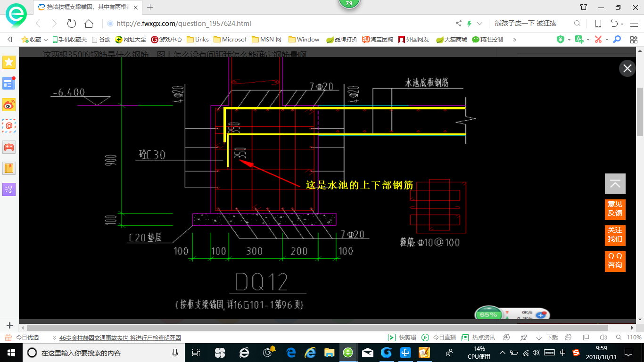Select the 挡墙按框支梁锚固 tab
This screenshot has height=362, width=644.
tap(88, 7)
